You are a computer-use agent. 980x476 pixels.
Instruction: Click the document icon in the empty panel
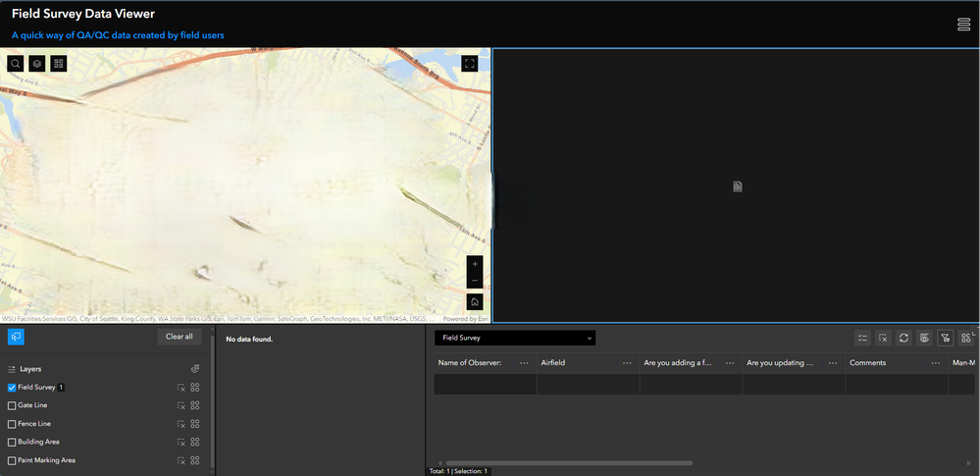[738, 186]
